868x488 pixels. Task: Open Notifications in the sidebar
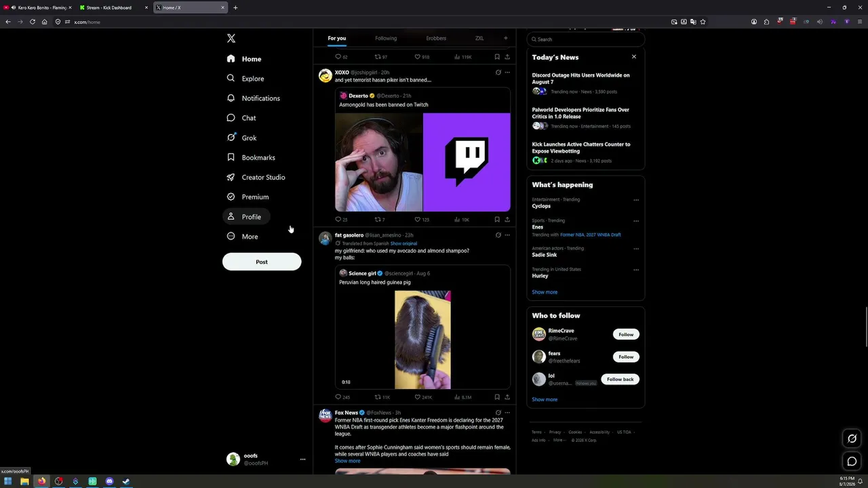(x=254, y=98)
